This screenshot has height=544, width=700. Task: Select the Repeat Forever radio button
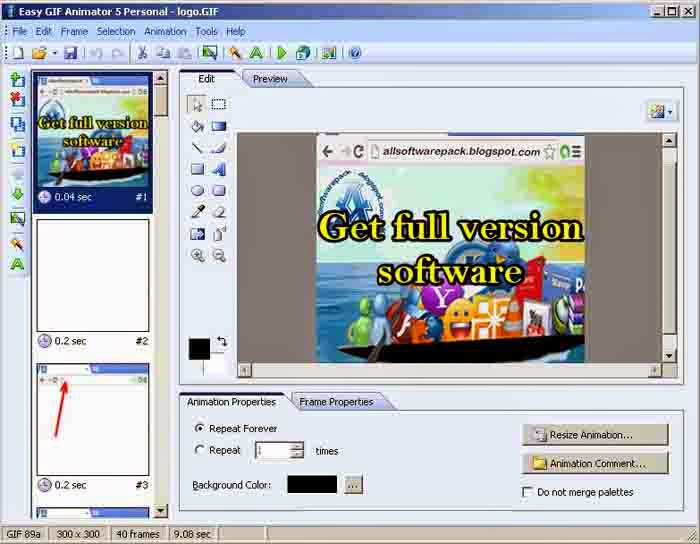200,428
